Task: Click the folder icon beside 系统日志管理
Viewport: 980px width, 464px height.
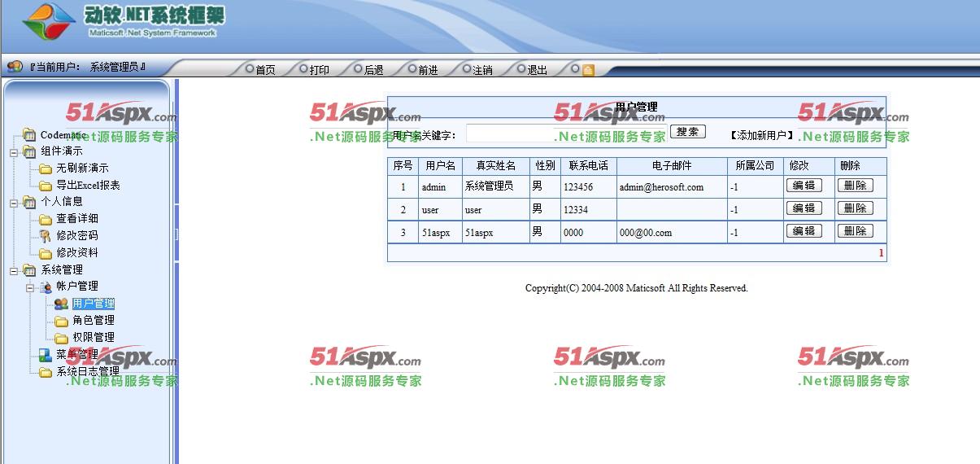Action: click(46, 372)
